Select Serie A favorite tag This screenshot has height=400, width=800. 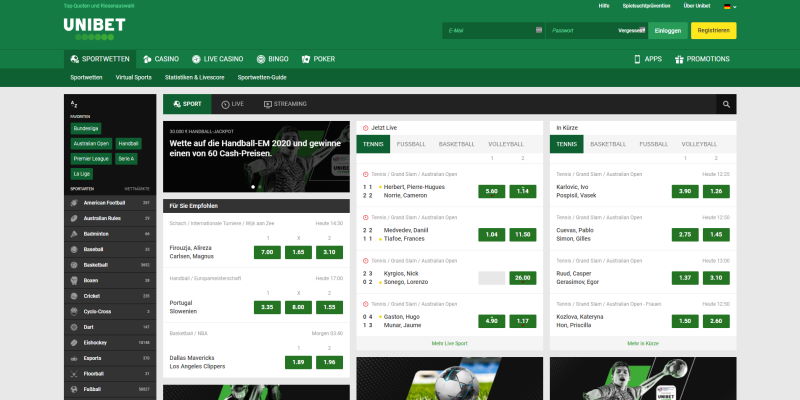click(127, 159)
